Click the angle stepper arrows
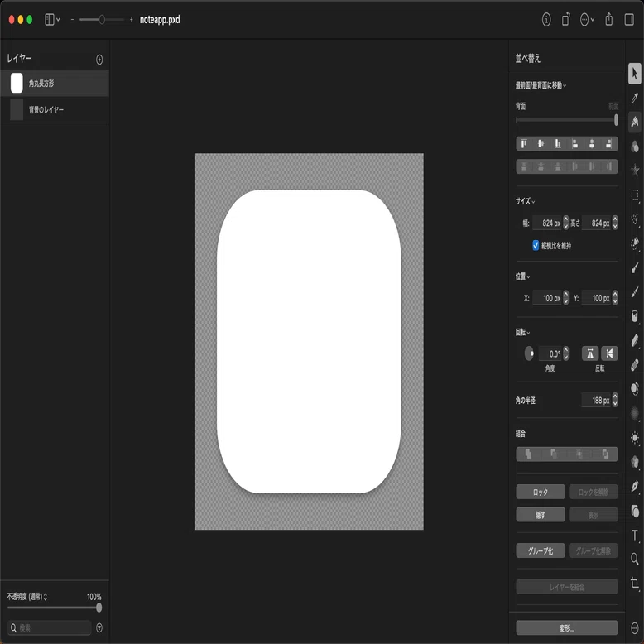Image resolution: width=644 pixels, height=644 pixels. click(565, 353)
